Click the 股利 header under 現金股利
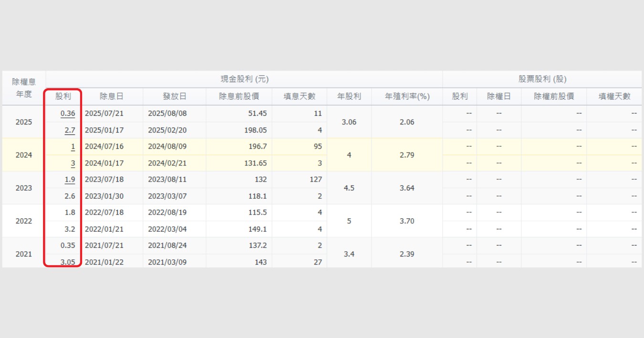Viewport: 644px width, 338px height. coord(63,96)
